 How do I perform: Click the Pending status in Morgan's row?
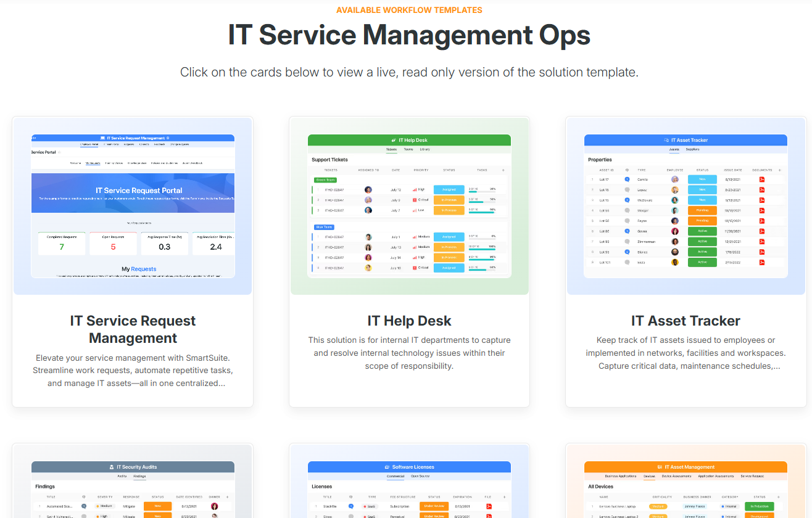[x=702, y=210]
